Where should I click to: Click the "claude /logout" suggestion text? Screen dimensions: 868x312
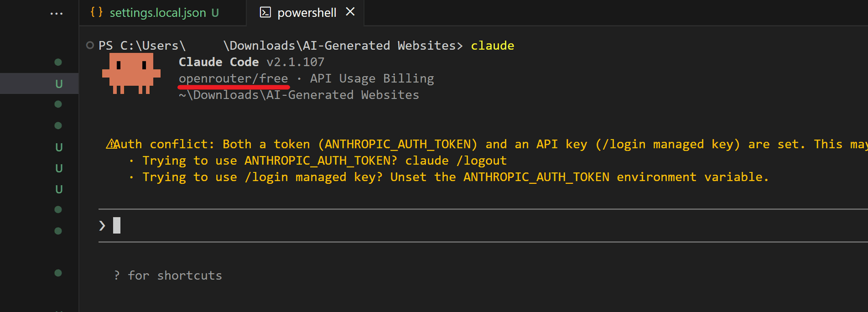click(456, 161)
